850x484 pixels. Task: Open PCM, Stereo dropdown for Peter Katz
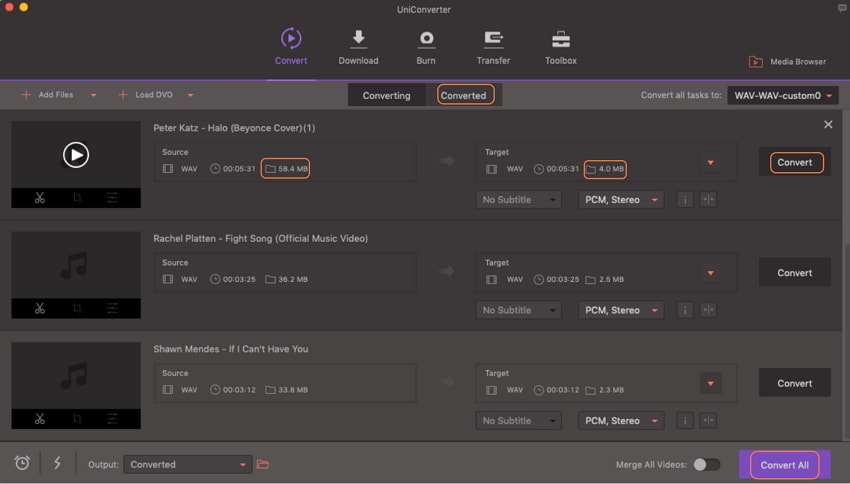coord(621,199)
